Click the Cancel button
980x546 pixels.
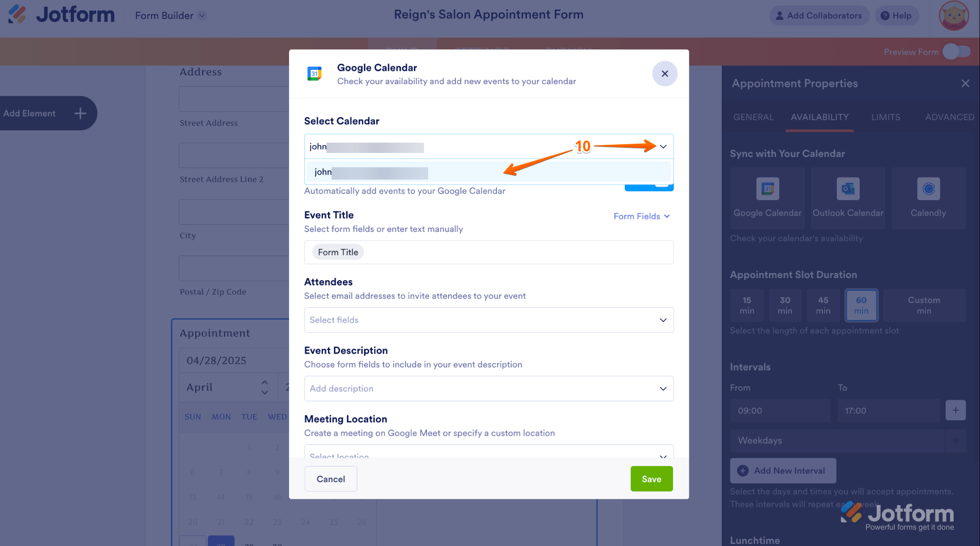click(x=331, y=479)
